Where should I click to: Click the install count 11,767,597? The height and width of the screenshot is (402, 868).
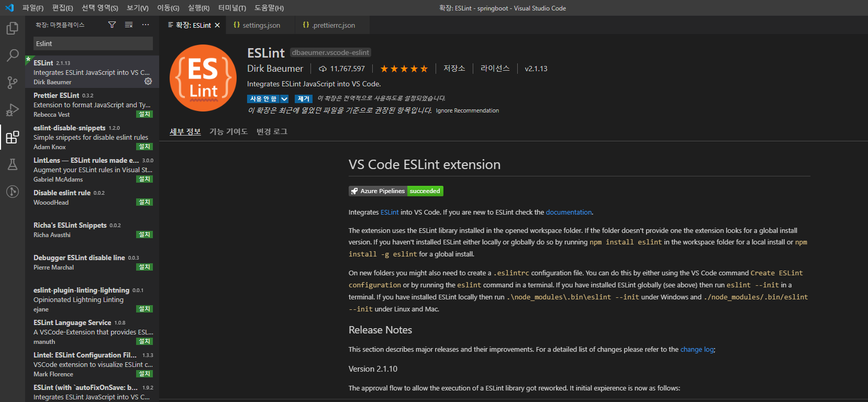pos(342,69)
